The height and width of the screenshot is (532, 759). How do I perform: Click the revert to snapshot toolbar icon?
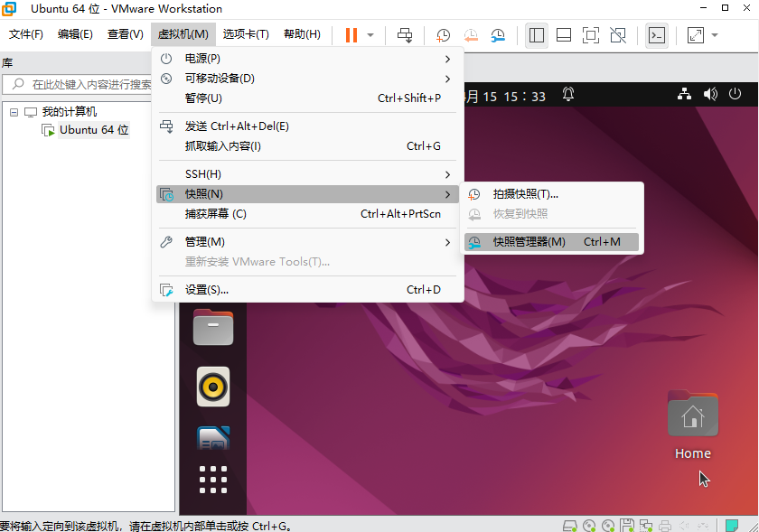[471, 35]
